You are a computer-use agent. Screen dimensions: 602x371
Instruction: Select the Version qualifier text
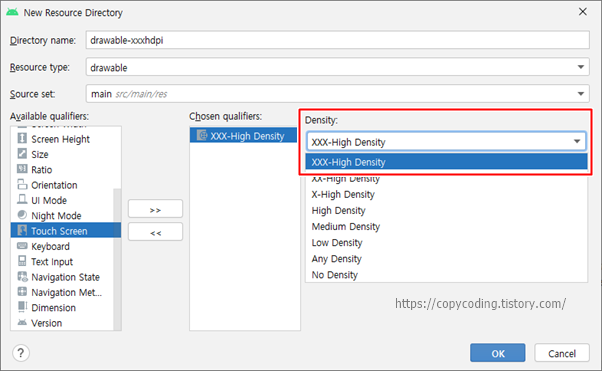tap(46, 323)
